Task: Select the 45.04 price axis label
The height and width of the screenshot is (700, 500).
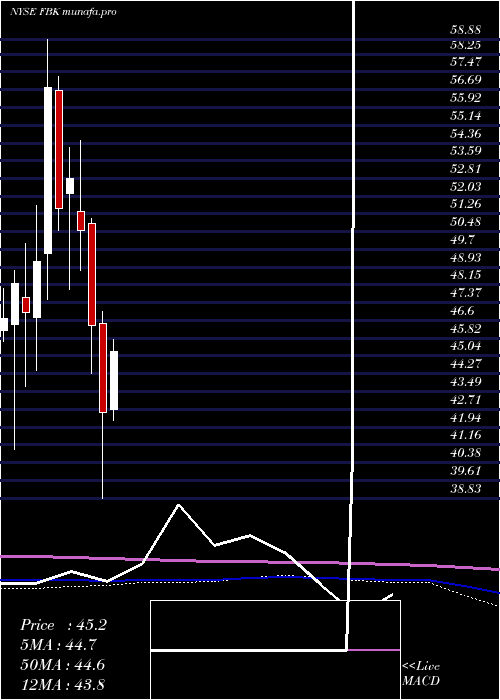Action: click(x=466, y=346)
